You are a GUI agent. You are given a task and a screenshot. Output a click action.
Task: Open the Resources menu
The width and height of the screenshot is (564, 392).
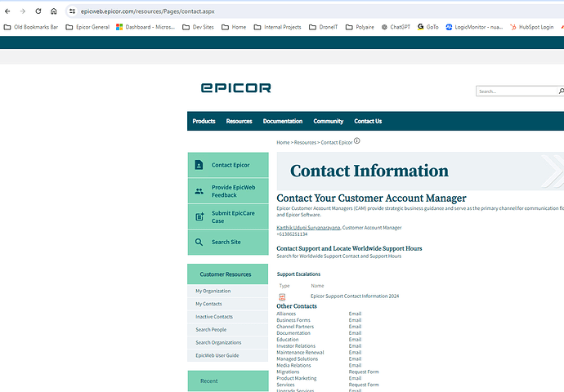tap(239, 121)
